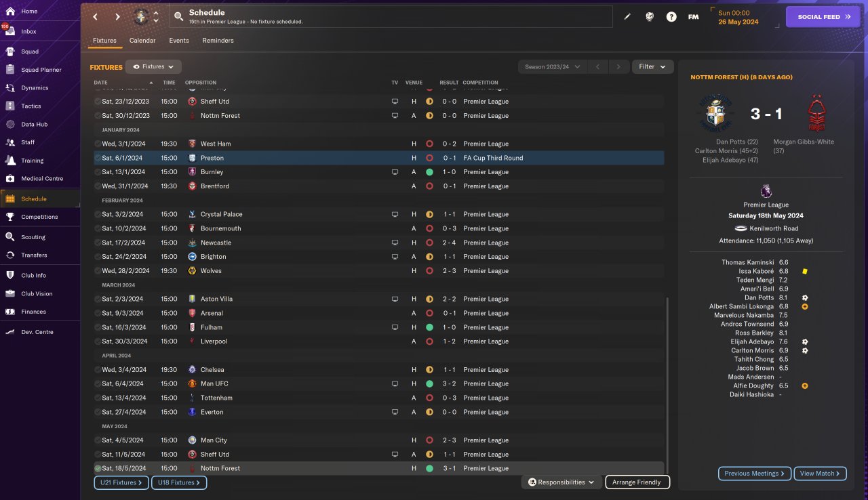Open the FM menu icon
The image size is (868, 500).
[x=693, y=17]
